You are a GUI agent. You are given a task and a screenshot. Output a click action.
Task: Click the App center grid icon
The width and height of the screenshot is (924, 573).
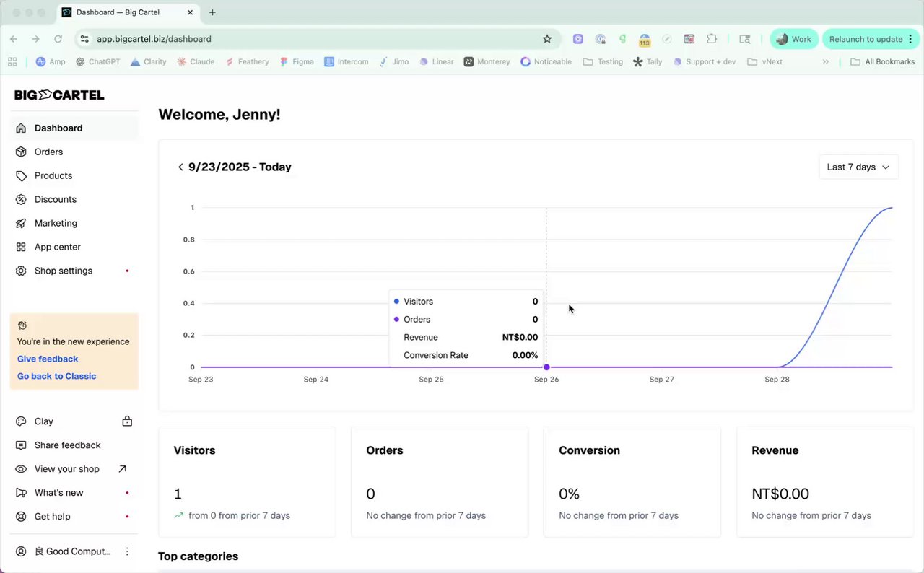[21, 248]
